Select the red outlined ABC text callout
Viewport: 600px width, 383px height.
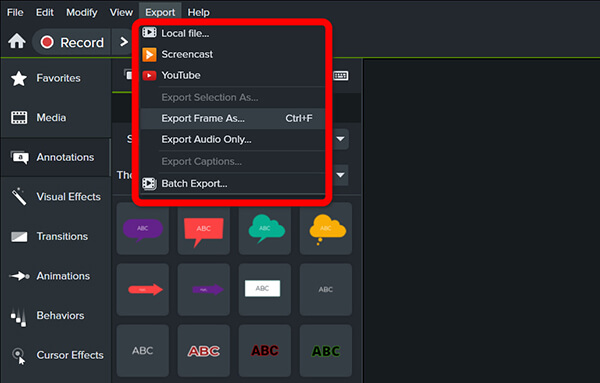pos(204,350)
